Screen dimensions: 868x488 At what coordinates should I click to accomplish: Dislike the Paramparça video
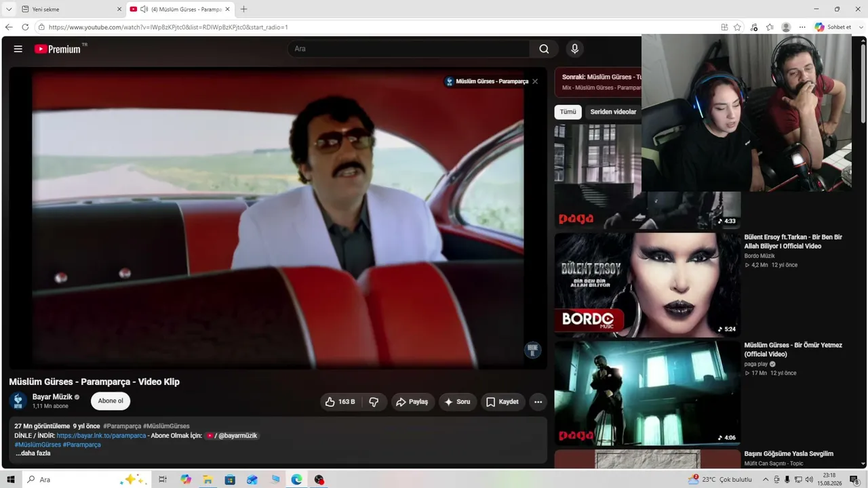pos(374,402)
